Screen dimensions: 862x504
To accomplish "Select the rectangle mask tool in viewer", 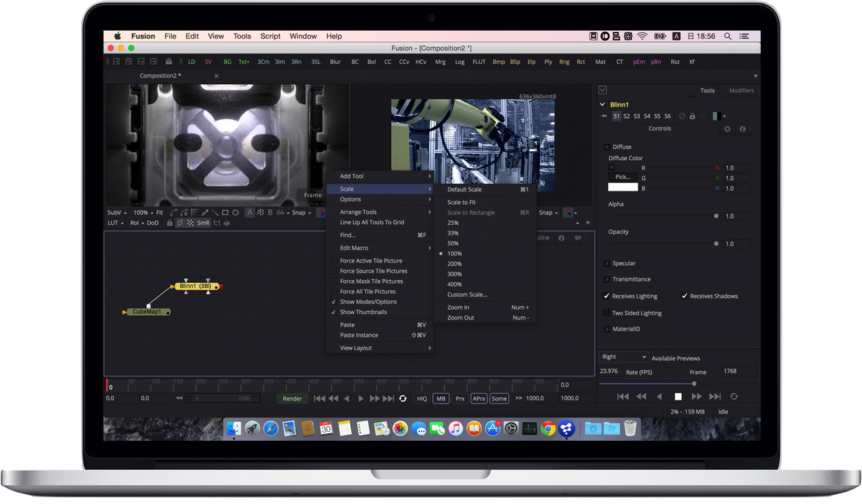I will point(225,213).
